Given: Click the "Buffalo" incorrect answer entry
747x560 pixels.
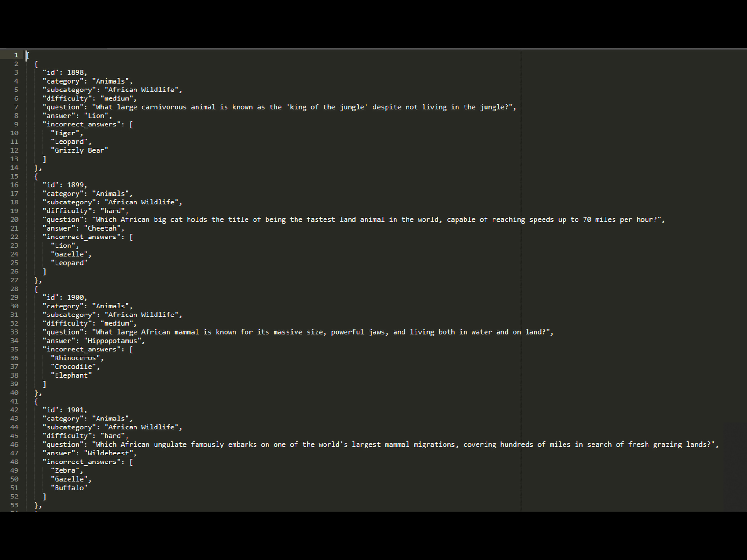Looking at the screenshot, I should 69,488.
